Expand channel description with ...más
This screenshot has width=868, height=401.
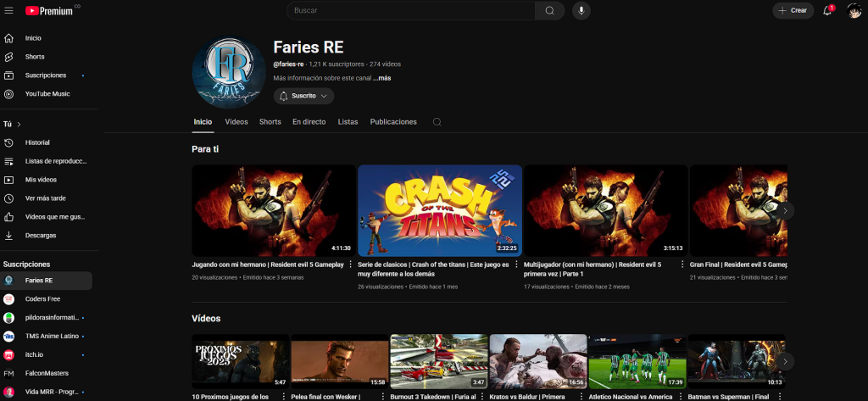click(x=382, y=78)
